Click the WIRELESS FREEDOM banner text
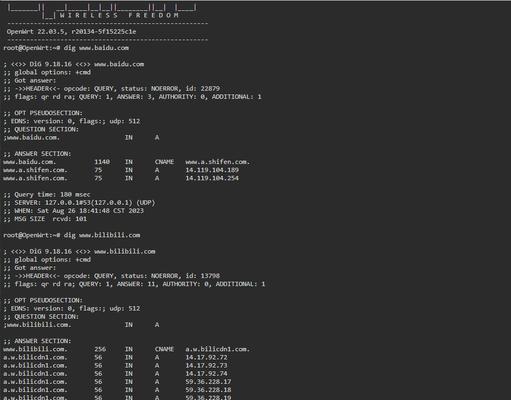The width and height of the screenshot is (511, 400). [x=119, y=15]
